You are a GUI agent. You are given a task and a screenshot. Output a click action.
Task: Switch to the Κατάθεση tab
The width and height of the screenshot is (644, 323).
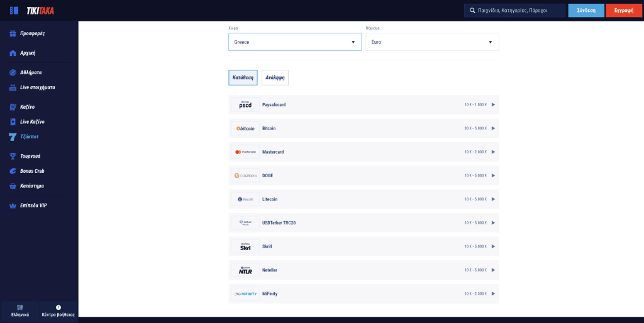click(x=243, y=78)
